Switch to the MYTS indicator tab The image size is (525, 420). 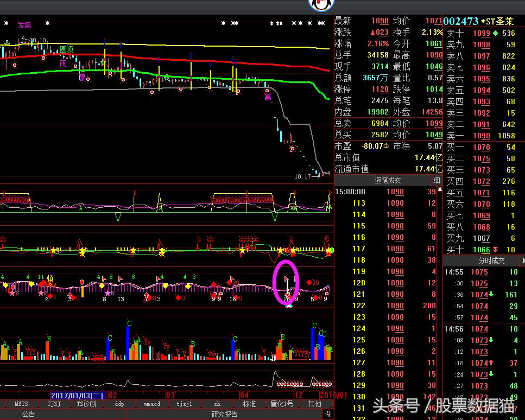[21, 404]
